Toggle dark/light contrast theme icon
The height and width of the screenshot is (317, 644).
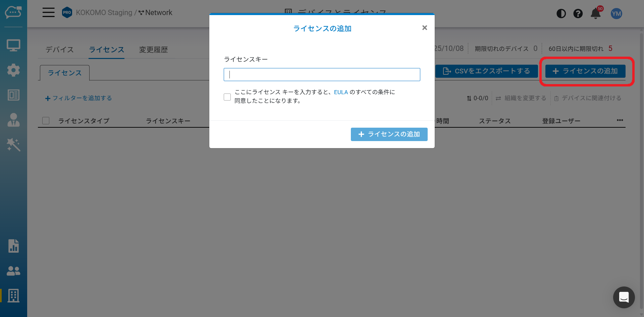click(x=561, y=14)
